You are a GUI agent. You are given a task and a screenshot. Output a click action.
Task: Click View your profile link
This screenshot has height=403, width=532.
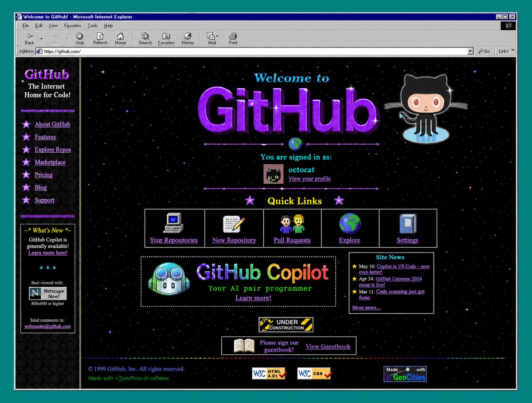coord(309,179)
